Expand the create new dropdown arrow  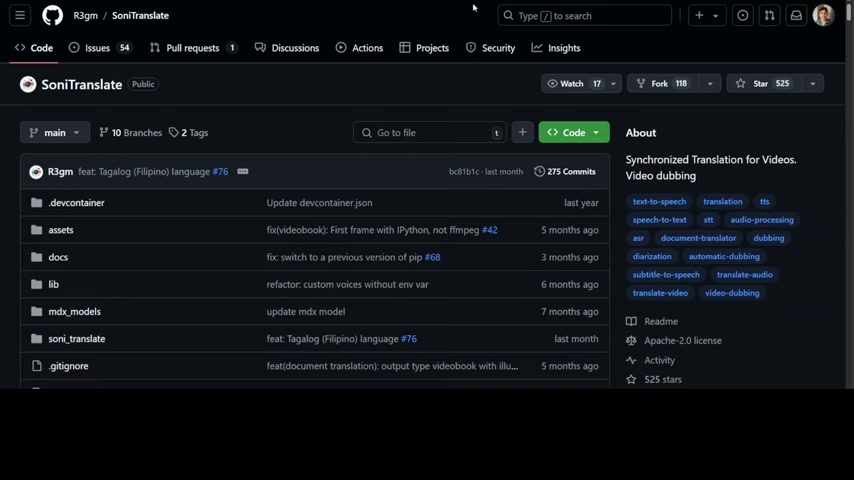[716, 15]
